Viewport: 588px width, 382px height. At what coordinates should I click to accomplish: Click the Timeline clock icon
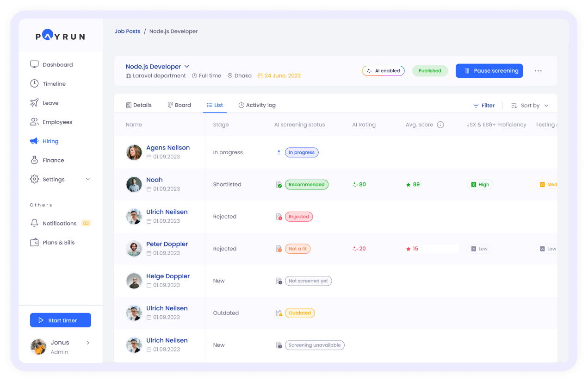[34, 84]
